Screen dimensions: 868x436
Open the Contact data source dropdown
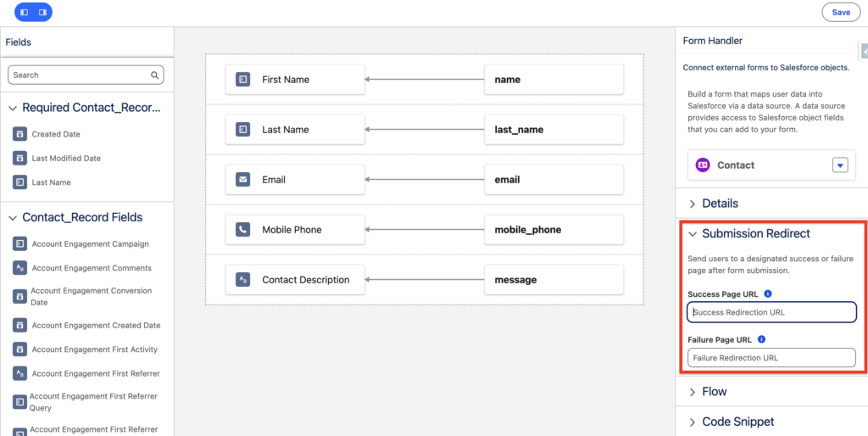(x=839, y=165)
